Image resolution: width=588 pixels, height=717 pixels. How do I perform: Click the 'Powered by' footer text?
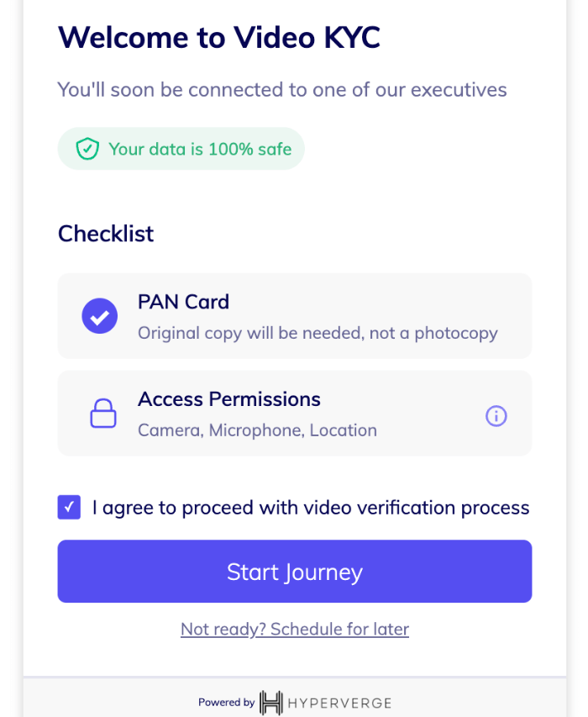[x=226, y=702]
